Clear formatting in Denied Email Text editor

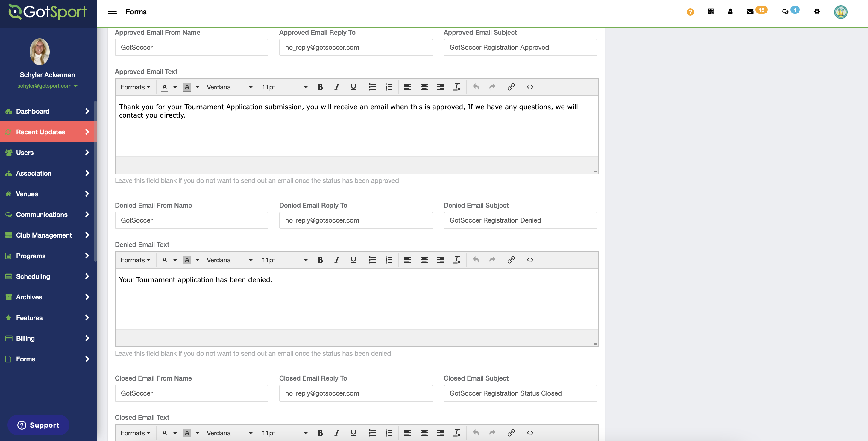click(457, 260)
